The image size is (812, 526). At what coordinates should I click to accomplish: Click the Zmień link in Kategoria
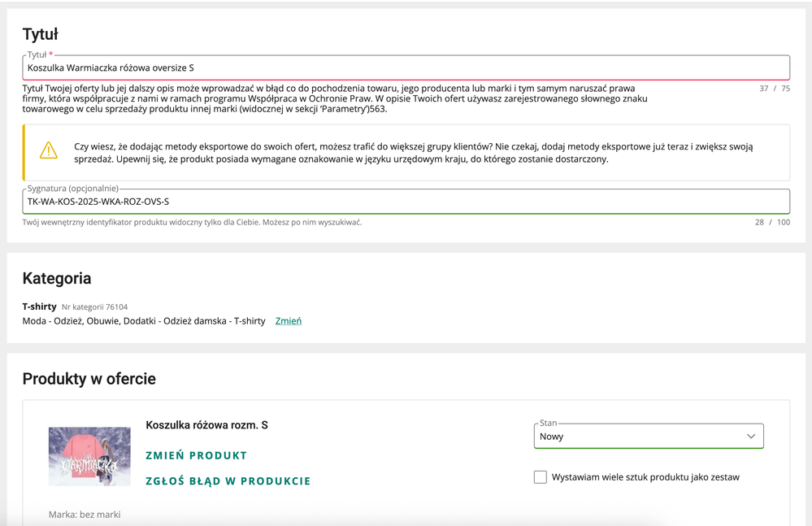[x=289, y=321]
